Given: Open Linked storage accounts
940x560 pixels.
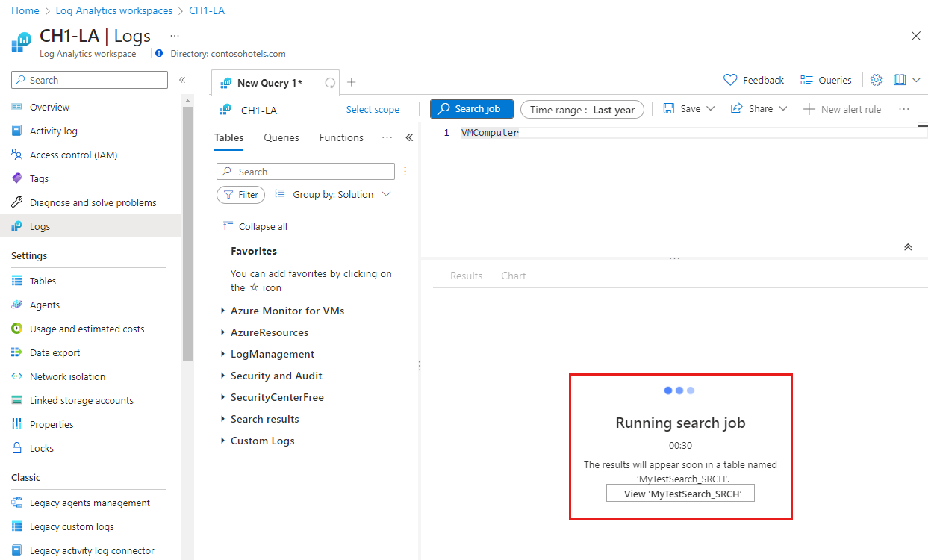Looking at the screenshot, I should [x=81, y=400].
